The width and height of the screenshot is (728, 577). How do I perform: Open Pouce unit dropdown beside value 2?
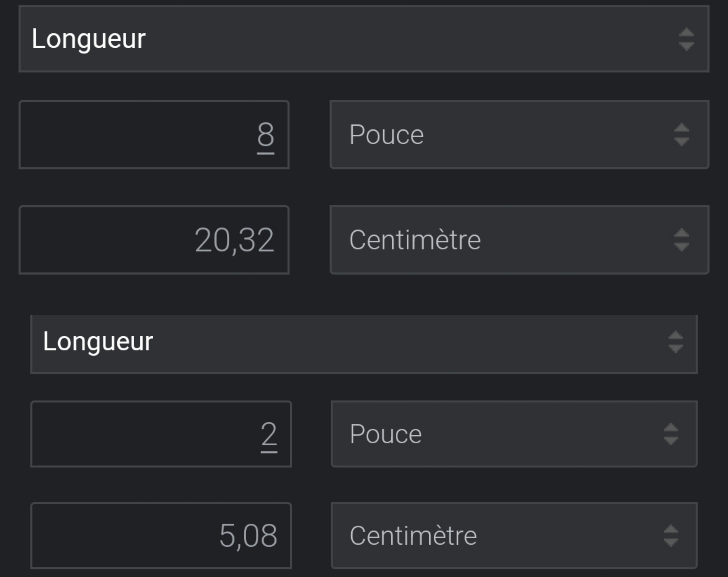514,434
